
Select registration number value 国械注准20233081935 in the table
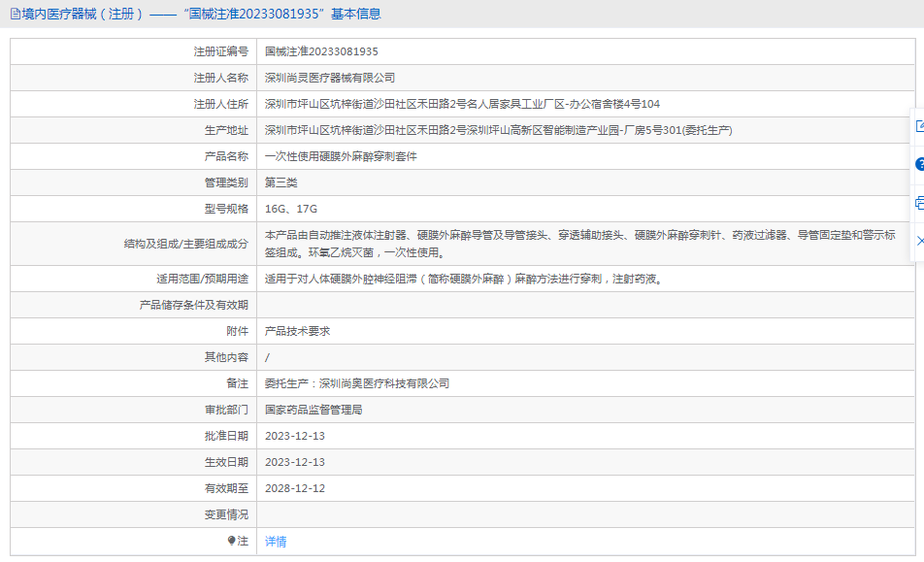[x=322, y=51]
